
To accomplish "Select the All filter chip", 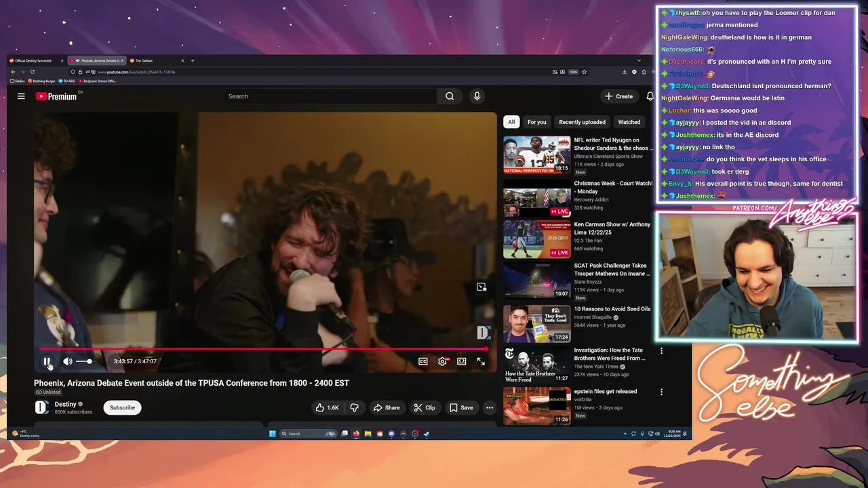I will pyautogui.click(x=511, y=122).
